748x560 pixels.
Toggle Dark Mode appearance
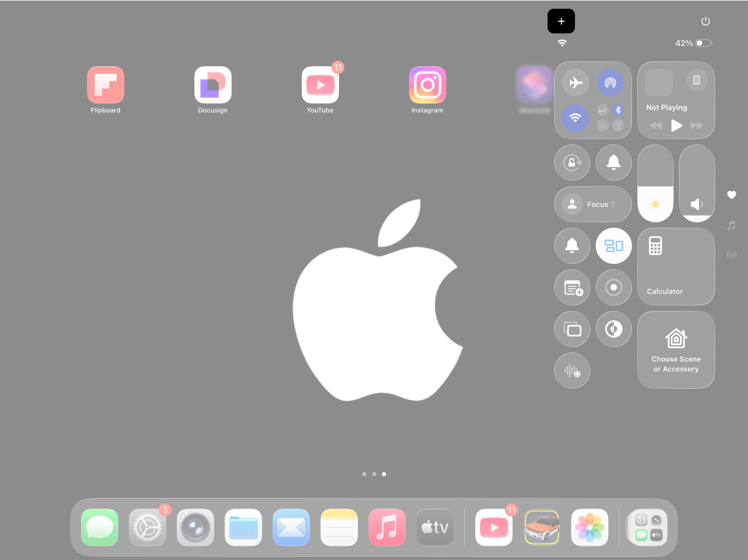(x=614, y=329)
